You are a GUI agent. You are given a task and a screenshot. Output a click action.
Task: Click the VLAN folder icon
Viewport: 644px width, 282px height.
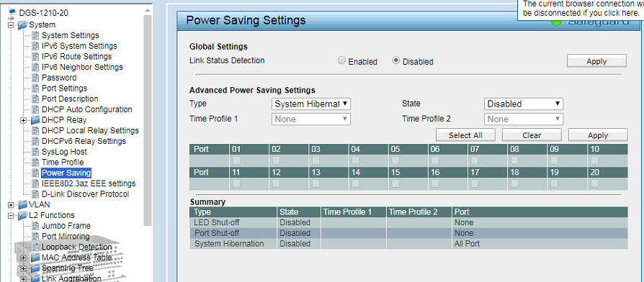tap(22, 204)
